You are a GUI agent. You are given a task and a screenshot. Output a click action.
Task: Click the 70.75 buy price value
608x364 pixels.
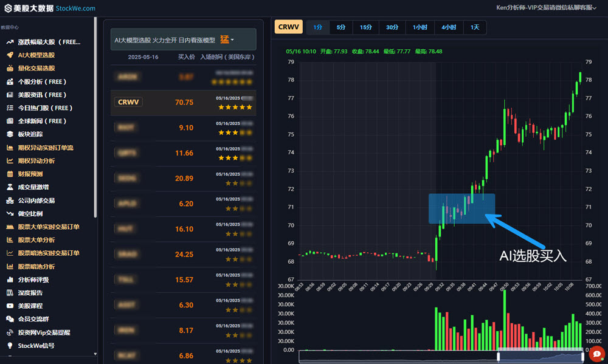click(184, 102)
